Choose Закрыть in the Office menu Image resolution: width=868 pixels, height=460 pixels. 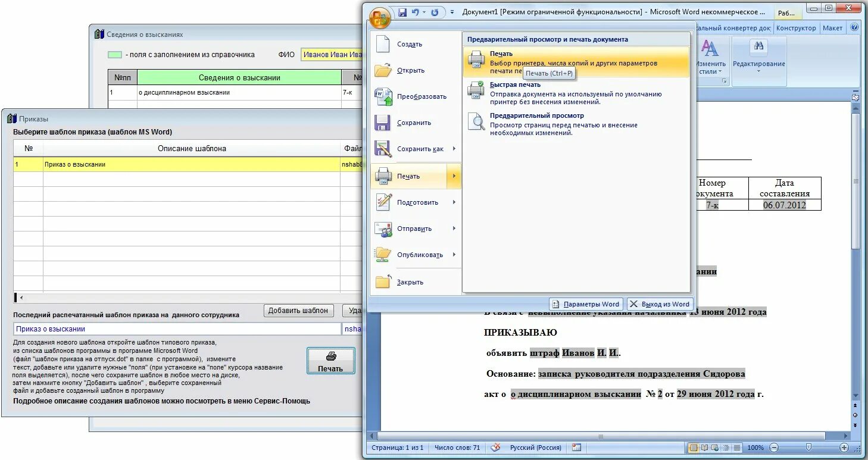tap(415, 282)
